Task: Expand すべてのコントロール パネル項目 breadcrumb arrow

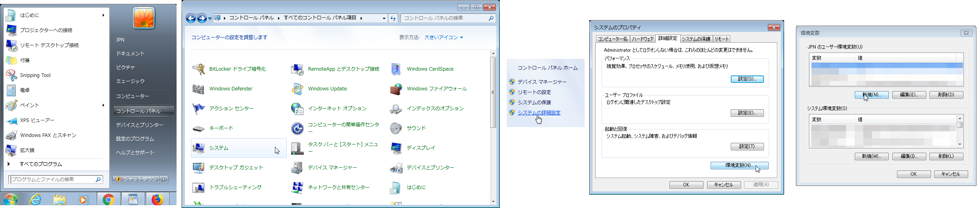Action: pyautogui.click(x=361, y=18)
